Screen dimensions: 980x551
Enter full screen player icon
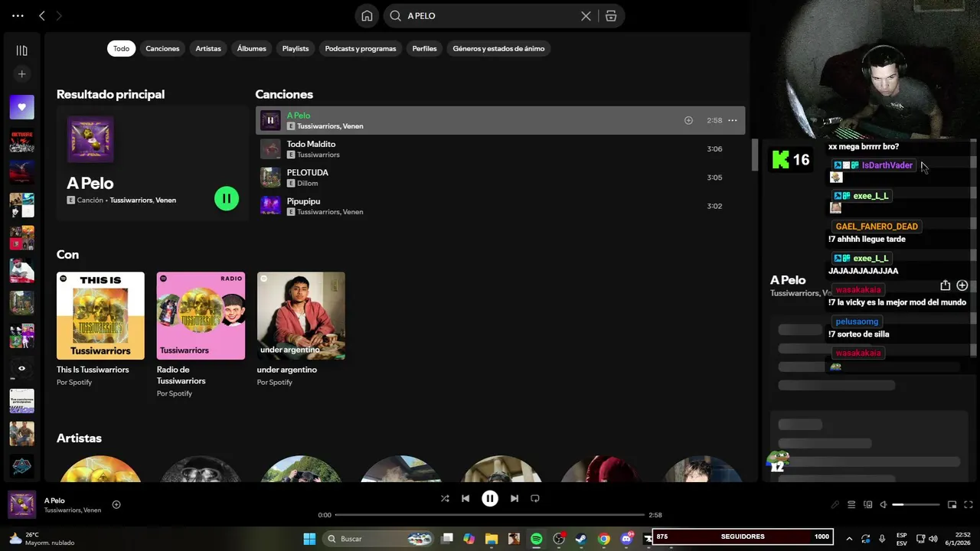pyautogui.click(x=969, y=504)
